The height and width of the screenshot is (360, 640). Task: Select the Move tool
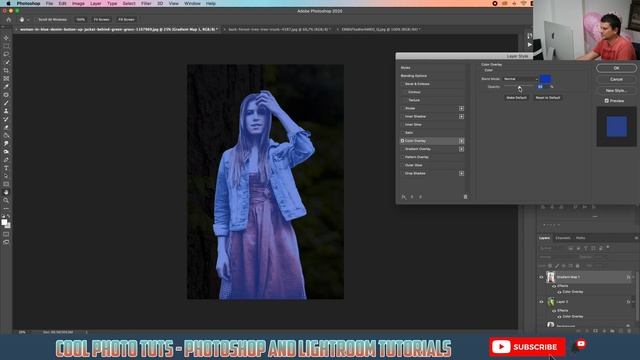6,38
